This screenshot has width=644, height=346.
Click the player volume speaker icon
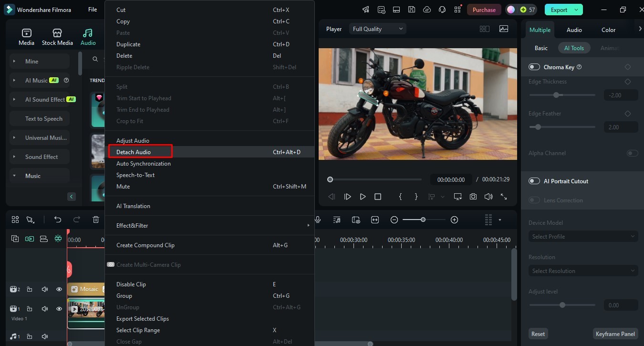click(x=488, y=197)
